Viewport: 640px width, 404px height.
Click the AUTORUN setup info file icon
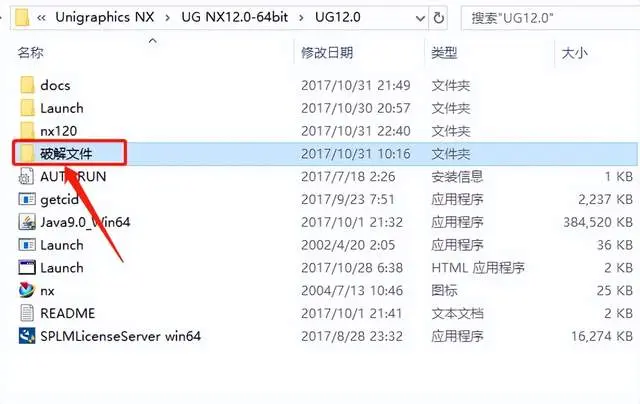click(x=27, y=177)
